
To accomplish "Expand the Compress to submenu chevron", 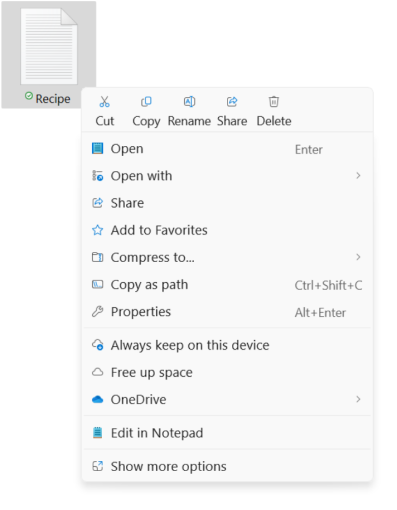I will [358, 257].
